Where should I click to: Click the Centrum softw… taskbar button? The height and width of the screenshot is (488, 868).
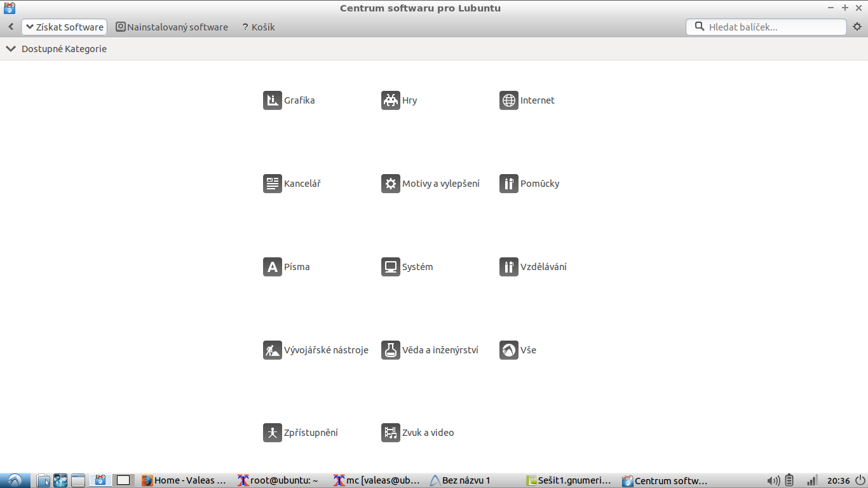coord(666,480)
